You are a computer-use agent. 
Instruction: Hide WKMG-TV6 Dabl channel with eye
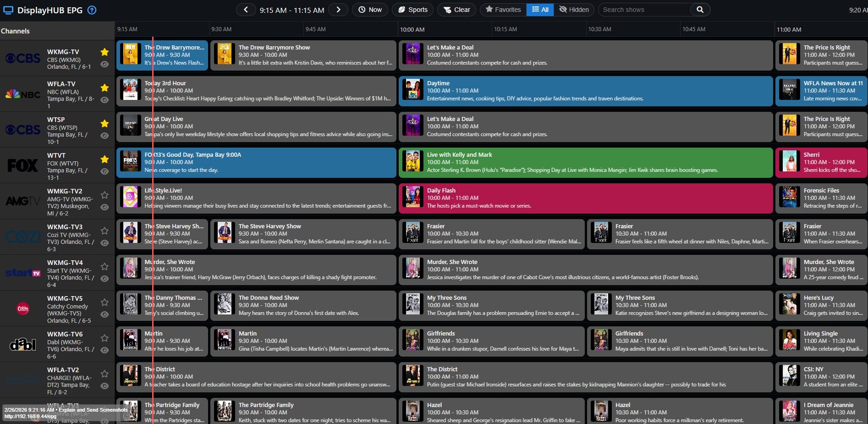tap(104, 350)
